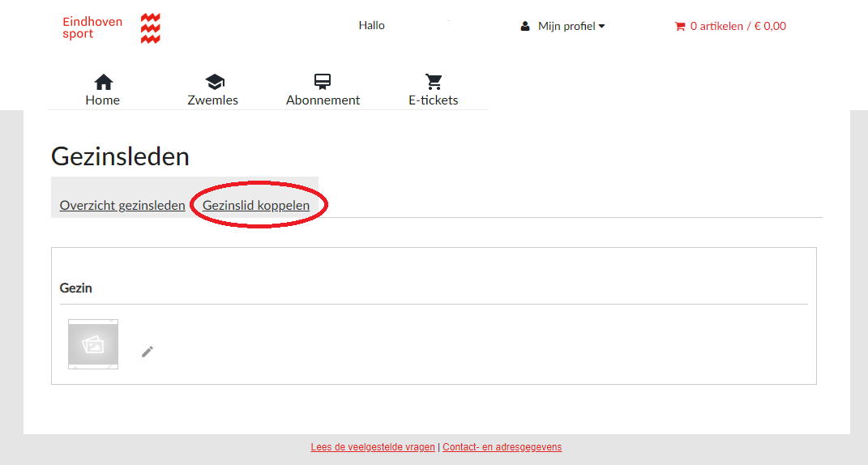The width and height of the screenshot is (868, 465).
Task: Expand the Mijn profiel dropdown
Action: [x=571, y=26]
